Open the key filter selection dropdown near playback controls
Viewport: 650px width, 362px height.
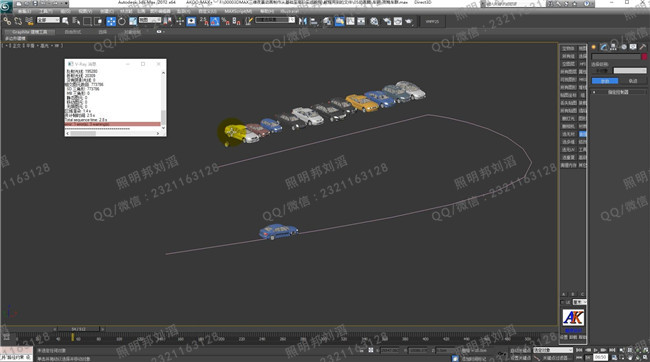click(553, 350)
